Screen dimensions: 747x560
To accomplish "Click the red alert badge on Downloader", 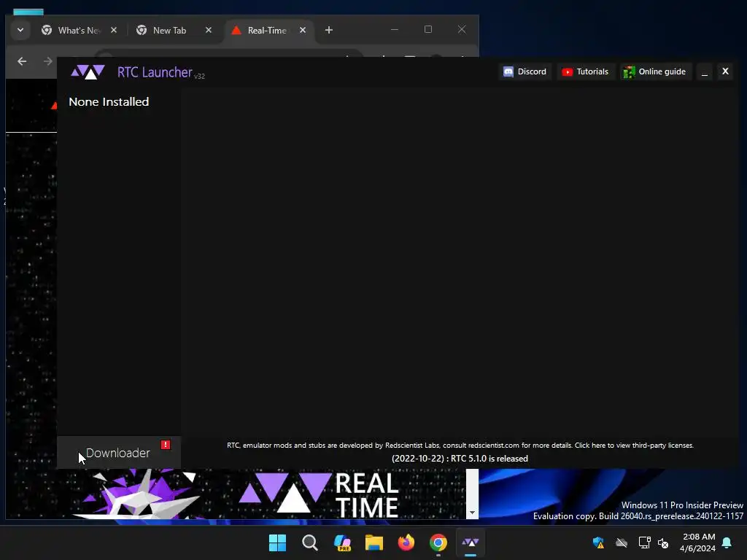I will (166, 445).
